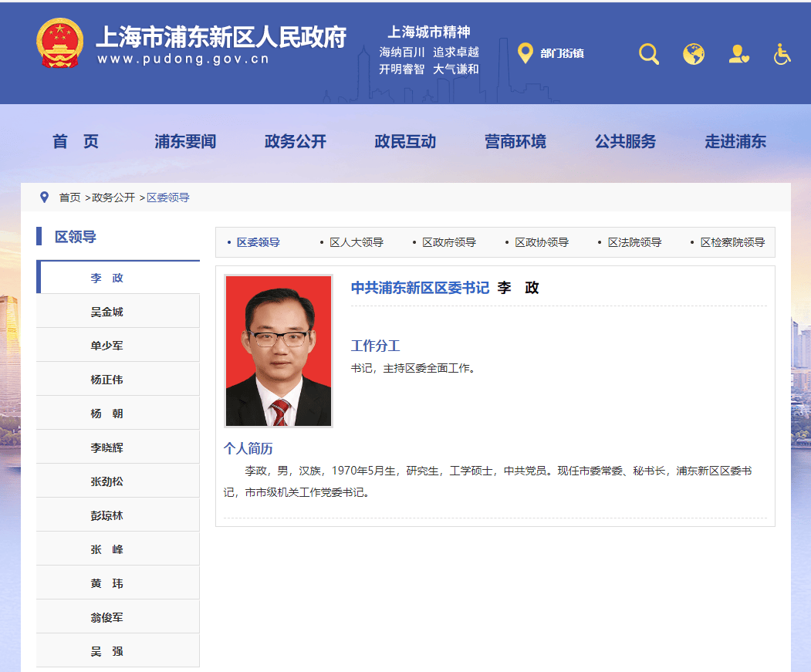Image resolution: width=811 pixels, height=672 pixels.
Task: Go to 浦东要闻 in navigation
Action: click(x=185, y=142)
